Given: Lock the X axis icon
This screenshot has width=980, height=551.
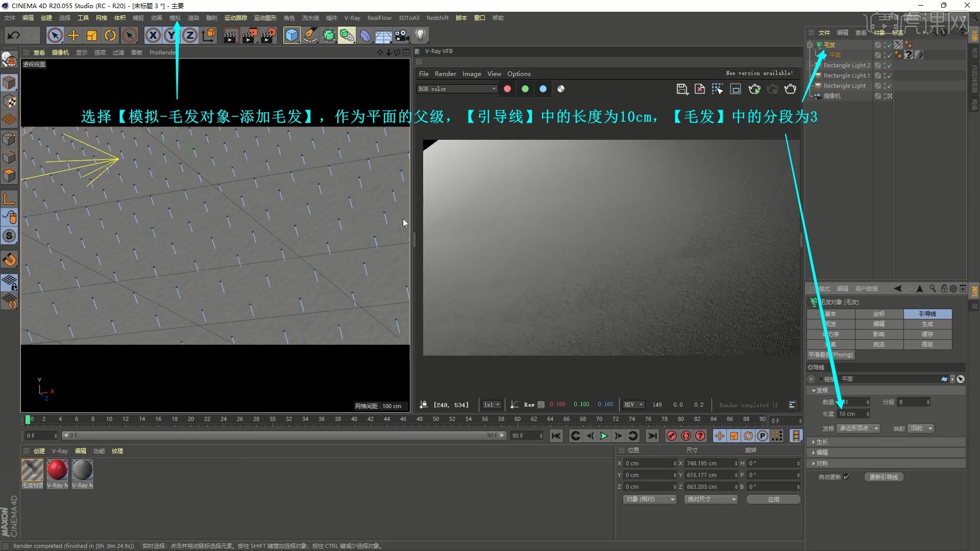Looking at the screenshot, I should coord(153,35).
